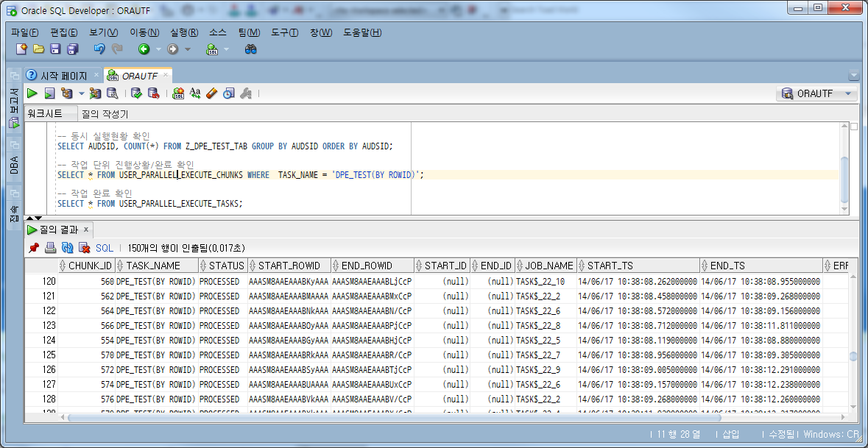Open the Forward button history dropdown
Screen dimensions: 868x448
pos(187,50)
